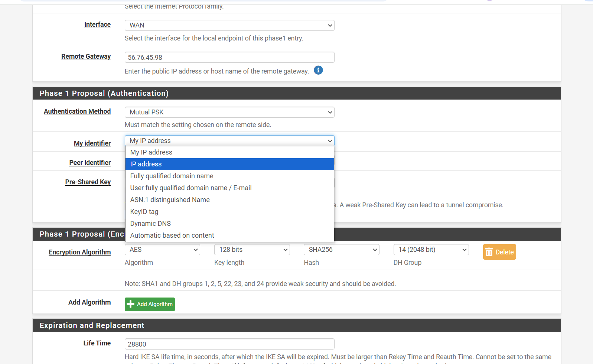
Task: Open the 128 bits Key length dropdown
Action: click(x=252, y=250)
